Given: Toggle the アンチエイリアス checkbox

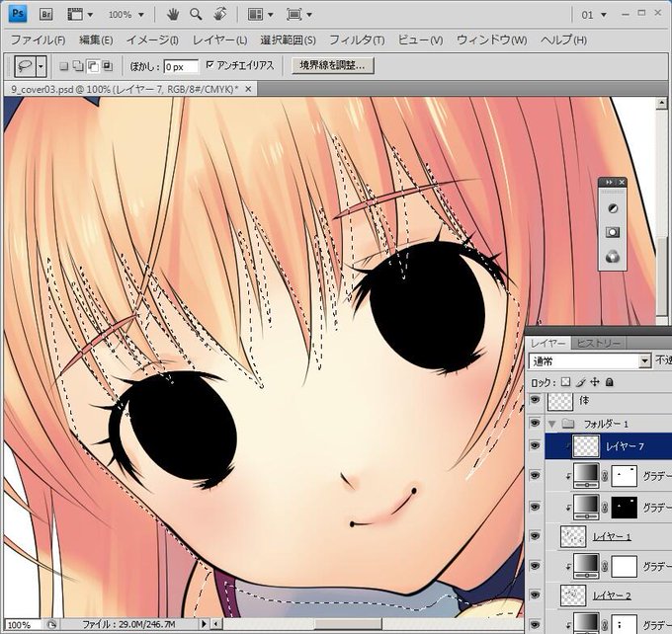Looking at the screenshot, I should click(210, 65).
